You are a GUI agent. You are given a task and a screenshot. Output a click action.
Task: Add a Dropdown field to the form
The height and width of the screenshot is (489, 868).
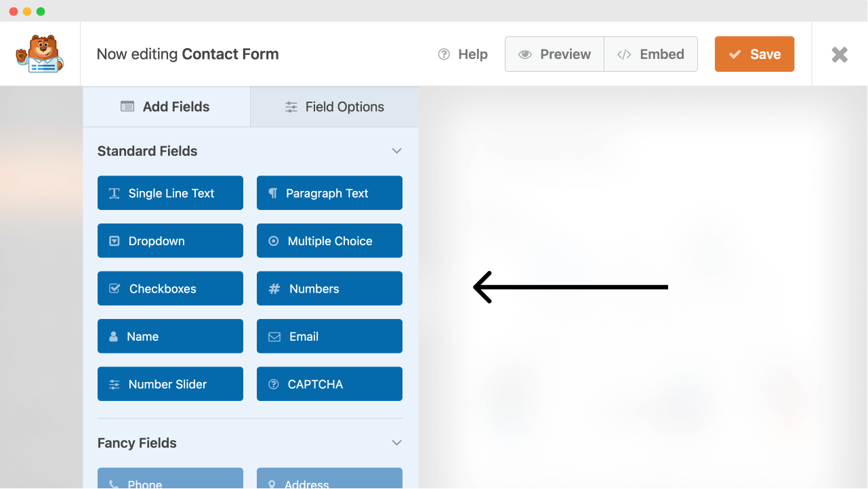click(170, 241)
